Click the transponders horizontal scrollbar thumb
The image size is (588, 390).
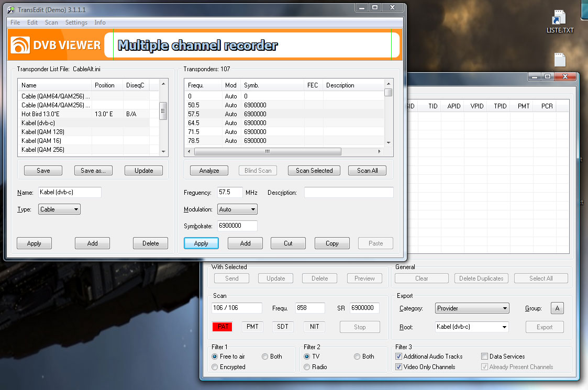pyautogui.click(x=268, y=151)
